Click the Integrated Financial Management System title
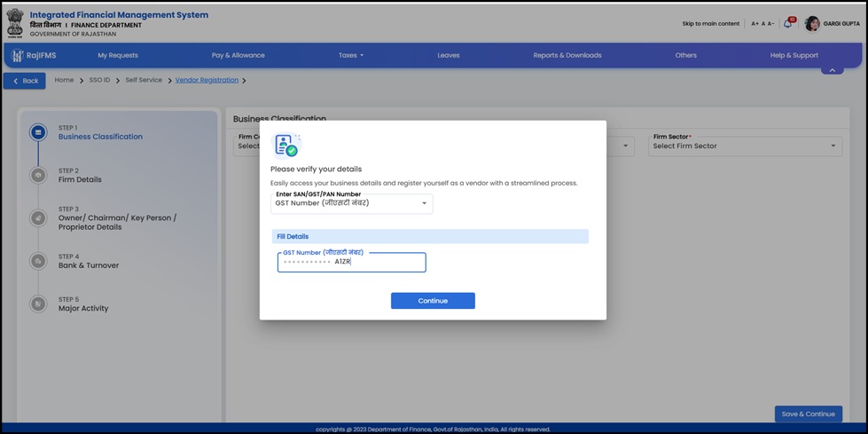The image size is (868, 434). point(119,15)
